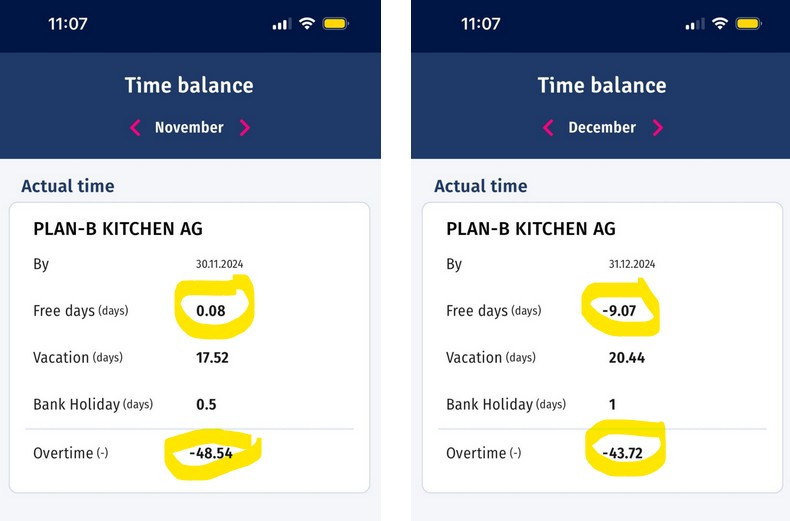Tap the cellular signal bars on left phone
The image size is (790, 521).
[x=282, y=24]
